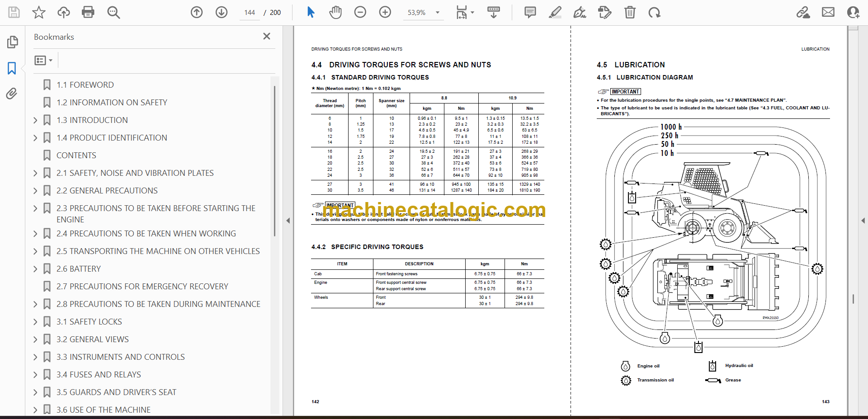Expand 2.2 GENERAL PRECAUTIONS bookmark
Image resolution: width=868 pixels, height=419 pixels.
[36, 191]
